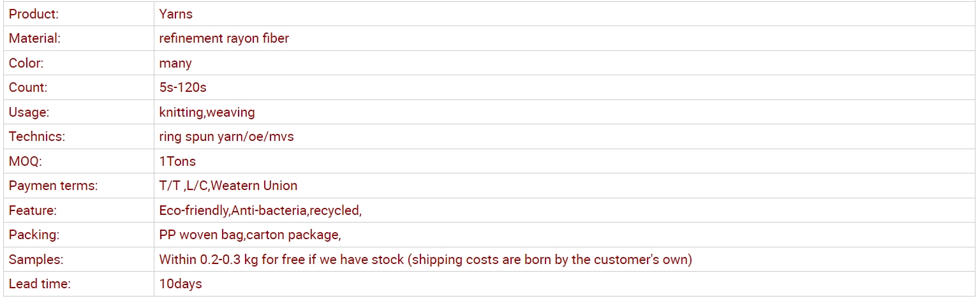Click 'knitting,weaving' usage text
This screenshot has width=980, height=301.
point(207,112)
